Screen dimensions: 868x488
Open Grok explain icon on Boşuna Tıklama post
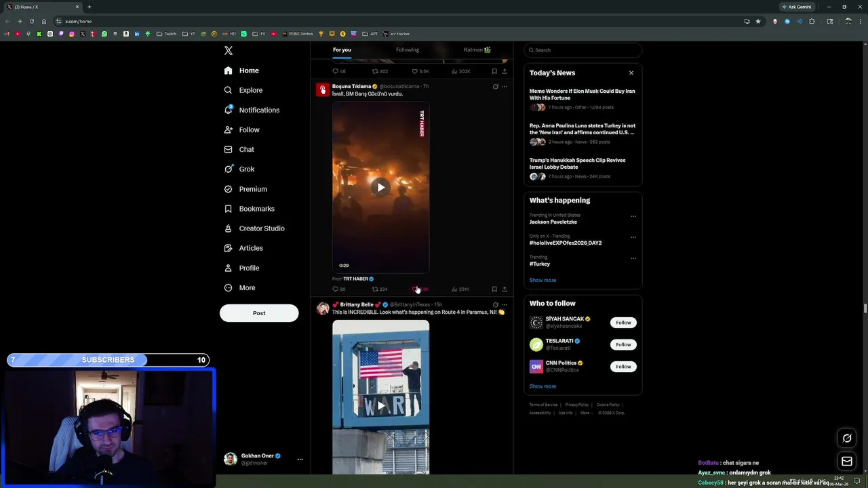495,87
